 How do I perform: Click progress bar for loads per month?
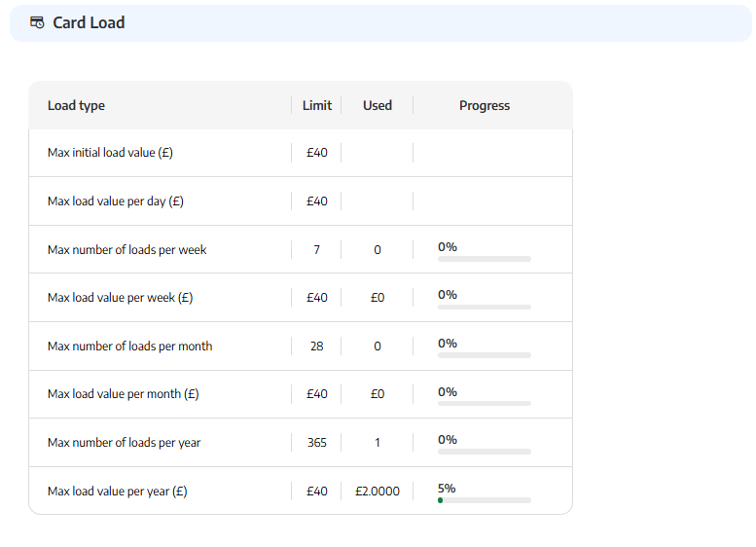485,355
